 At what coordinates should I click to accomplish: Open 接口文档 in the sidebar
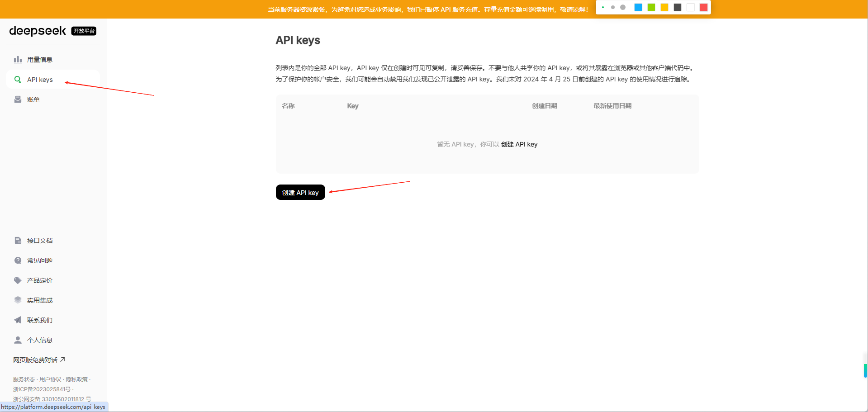click(x=53, y=241)
